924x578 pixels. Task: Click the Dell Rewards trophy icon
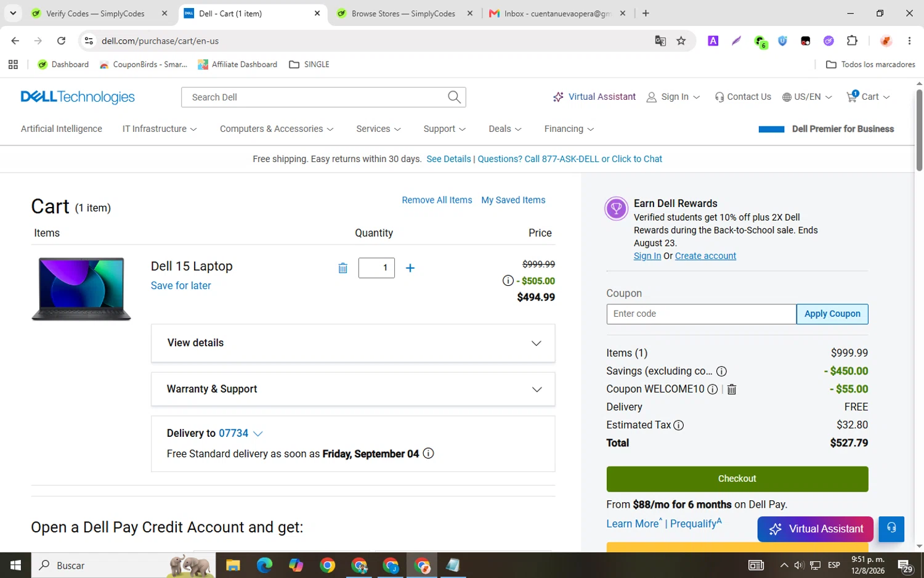616,208
